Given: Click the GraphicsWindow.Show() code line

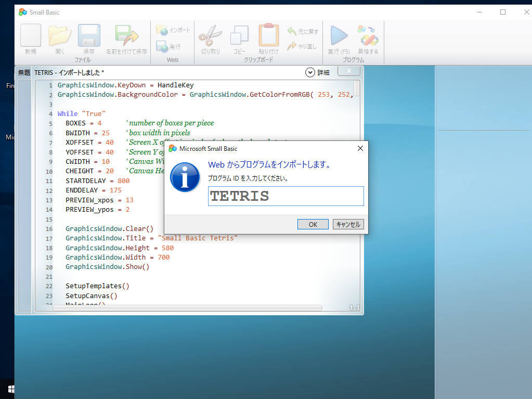Looking at the screenshot, I should click(108, 267).
